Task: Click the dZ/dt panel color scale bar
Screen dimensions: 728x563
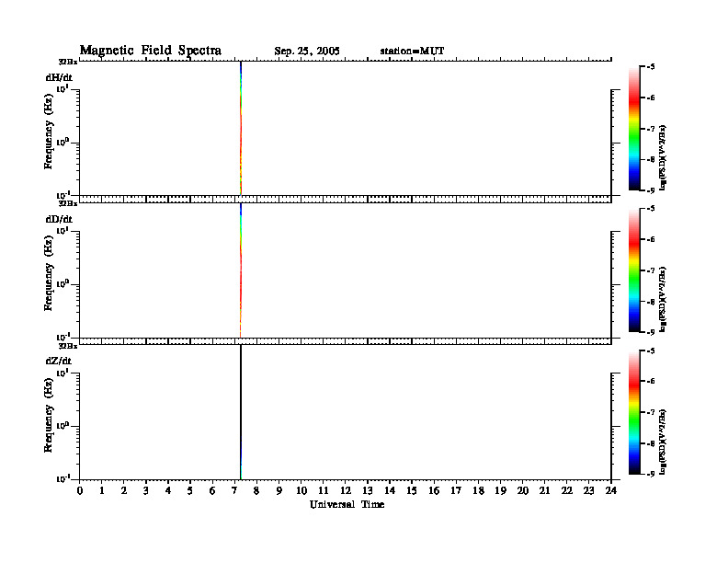Action: pyautogui.click(x=634, y=412)
